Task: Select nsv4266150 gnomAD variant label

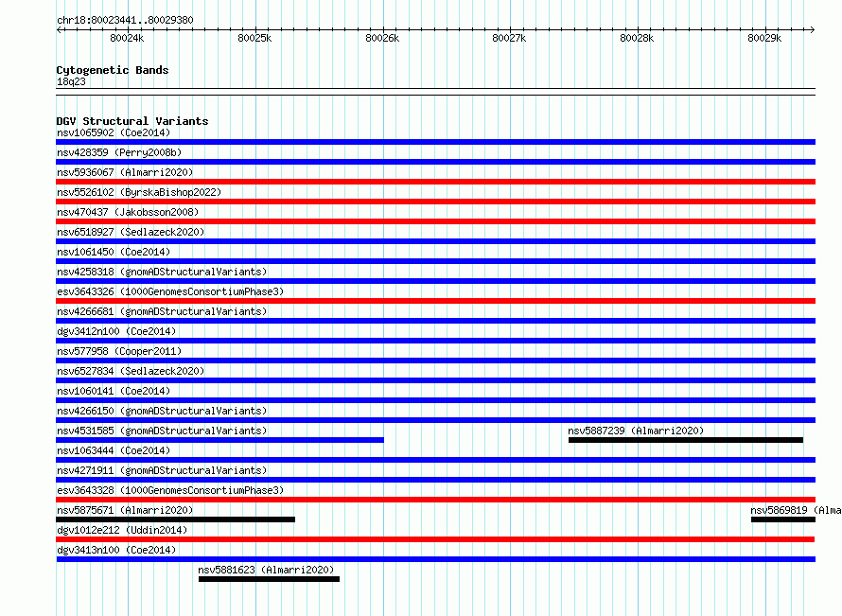Action: [162, 411]
